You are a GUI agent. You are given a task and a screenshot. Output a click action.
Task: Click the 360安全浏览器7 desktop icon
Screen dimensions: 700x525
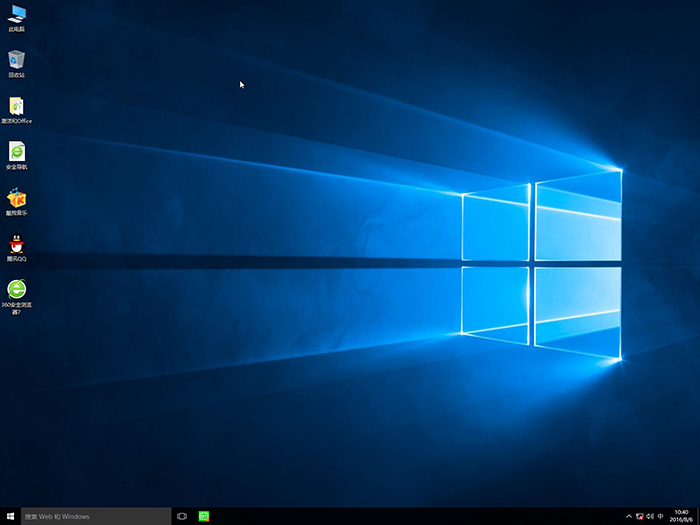point(17,289)
